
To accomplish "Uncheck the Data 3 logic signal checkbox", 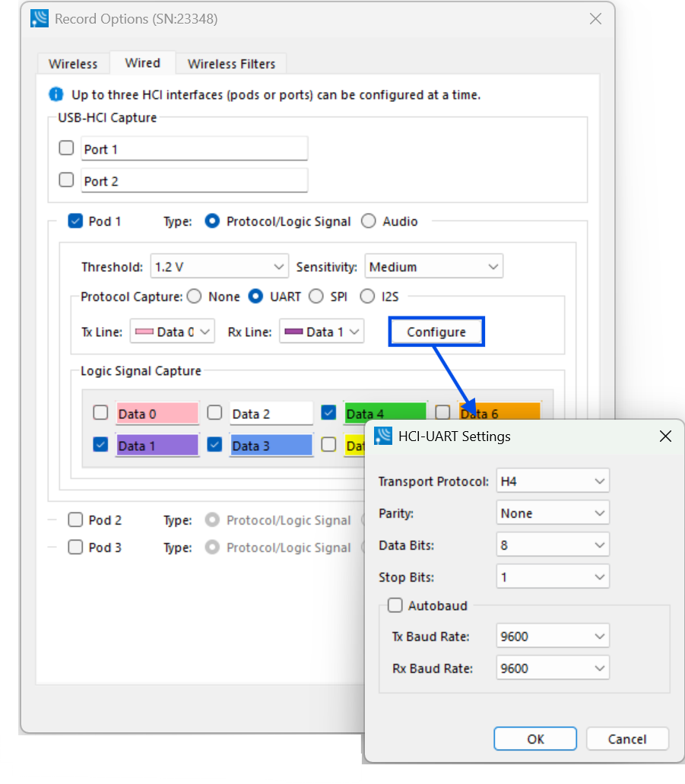I will (x=214, y=445).
